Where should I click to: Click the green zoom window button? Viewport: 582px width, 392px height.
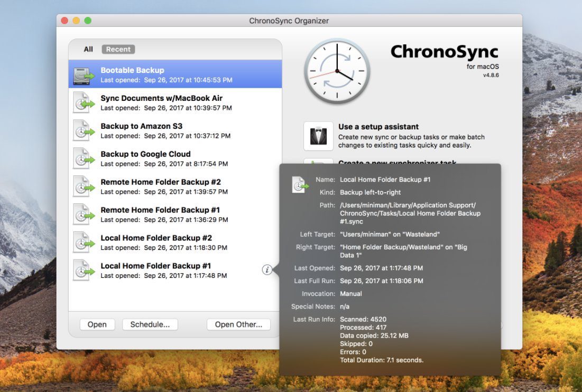(88, 21)
